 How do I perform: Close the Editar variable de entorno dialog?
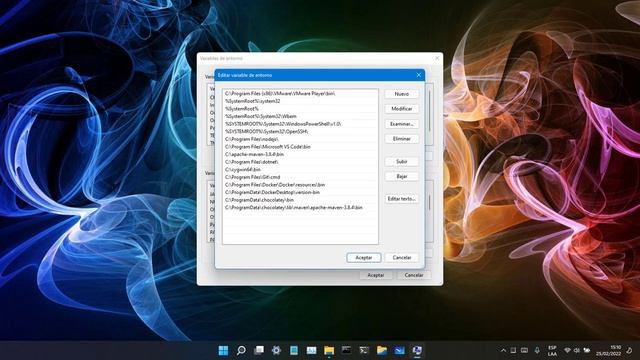(418, 75)
